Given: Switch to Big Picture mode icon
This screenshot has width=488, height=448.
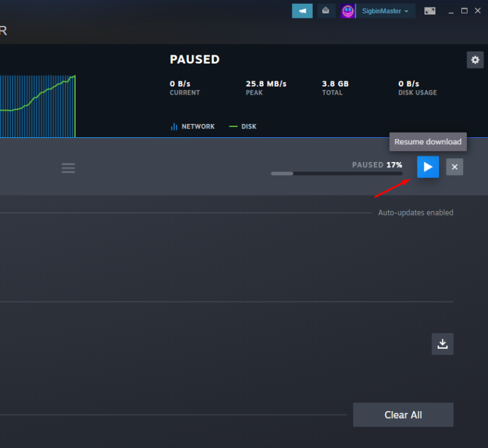Looking at the screenshot, I should [430, 11].
